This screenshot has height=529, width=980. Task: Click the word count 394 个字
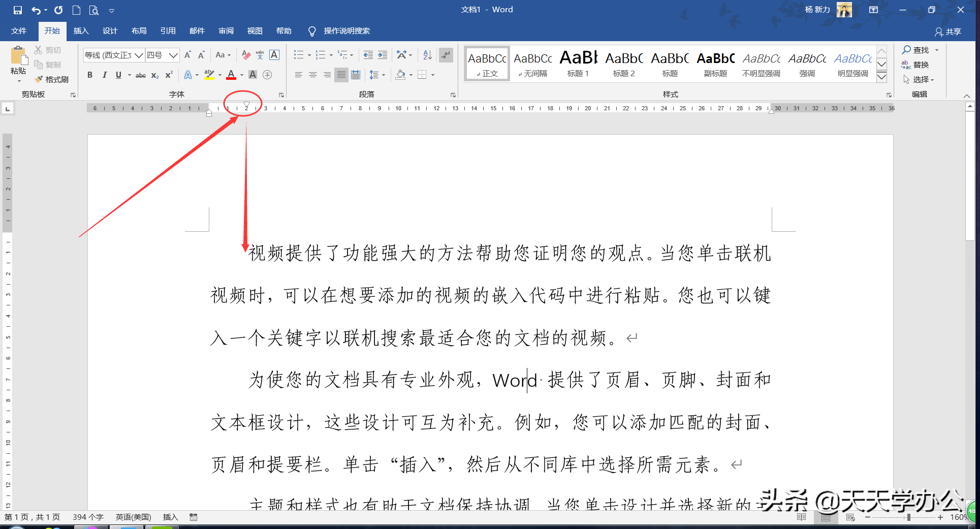[x=88, y=517]
